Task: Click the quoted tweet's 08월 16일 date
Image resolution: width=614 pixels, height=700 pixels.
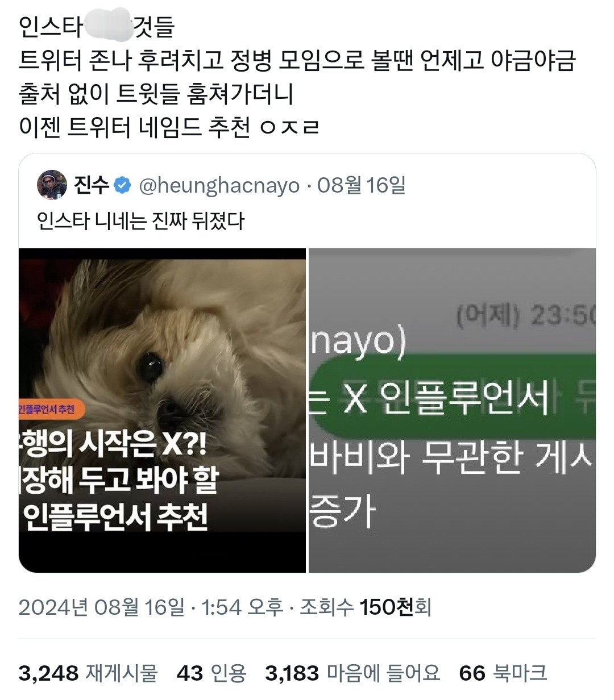Action: point(361,185)
